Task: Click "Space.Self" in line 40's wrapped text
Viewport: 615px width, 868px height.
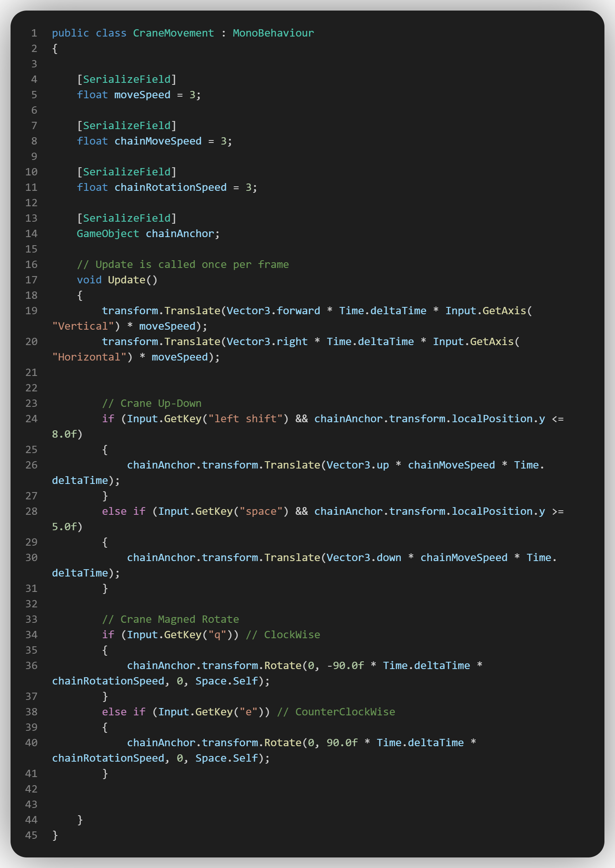Action: tap(227, 758)
